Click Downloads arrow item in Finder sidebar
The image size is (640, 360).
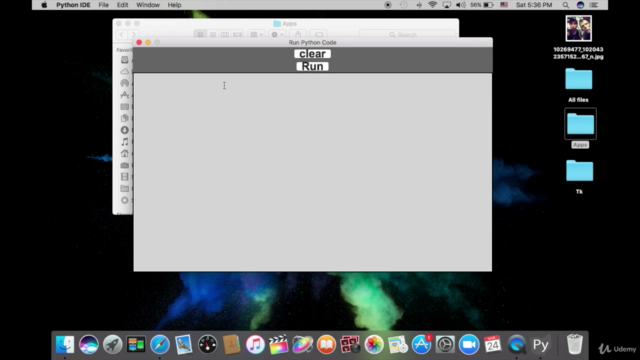coord(125,130)
